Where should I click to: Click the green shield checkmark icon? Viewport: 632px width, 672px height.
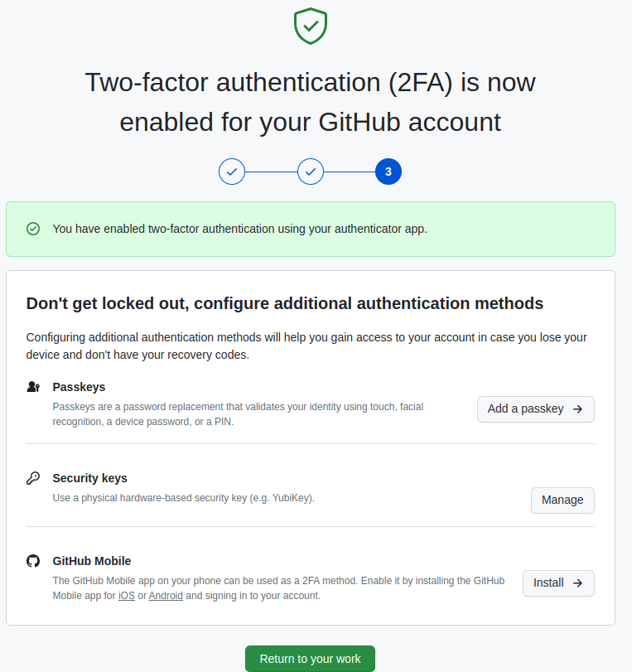click(x=310, y=26)
